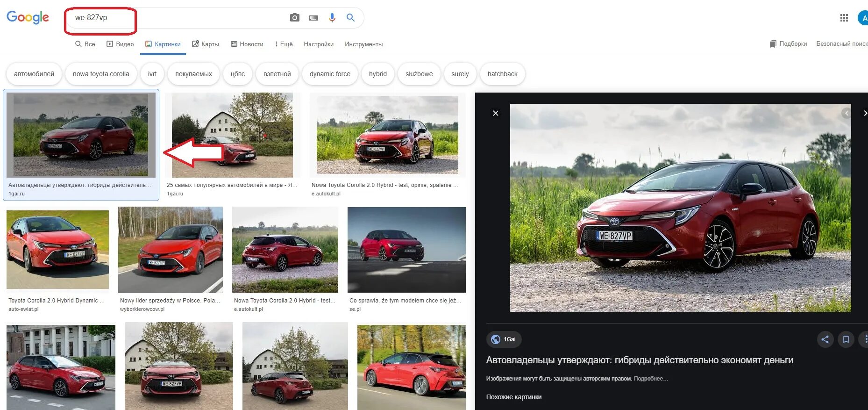Switch to Видео tab
Image resolution: width=868 pixels, height=410 pixels.
(x=120, y=44)
